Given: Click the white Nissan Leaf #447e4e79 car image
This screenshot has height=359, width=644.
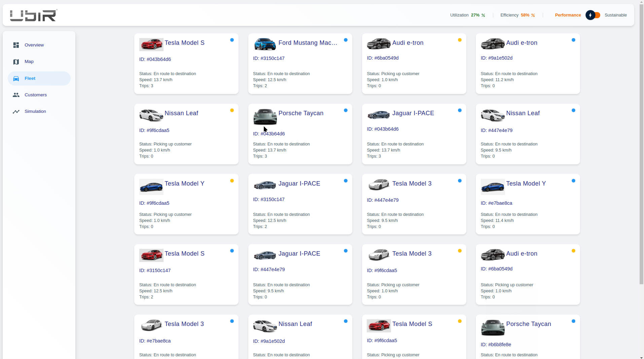Looking at the screenshot, I should point(493,115).
